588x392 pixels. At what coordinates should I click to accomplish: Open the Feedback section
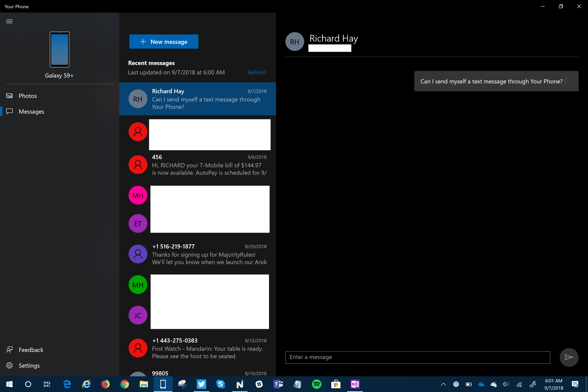point(31,349)
